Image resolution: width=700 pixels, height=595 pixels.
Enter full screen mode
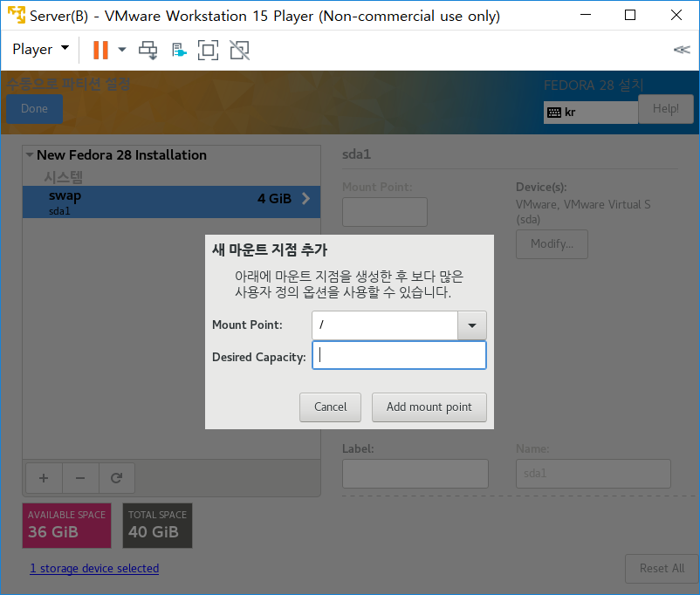point(208,50)
